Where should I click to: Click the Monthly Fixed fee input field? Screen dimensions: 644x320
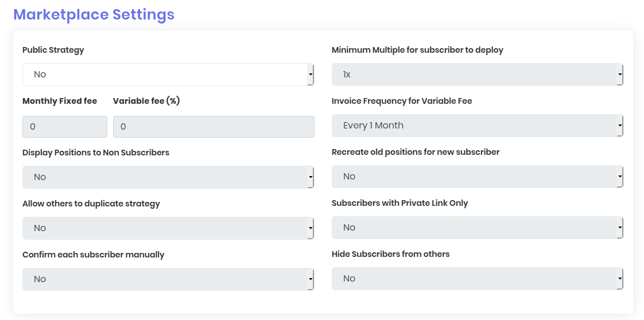coord(65,127)
